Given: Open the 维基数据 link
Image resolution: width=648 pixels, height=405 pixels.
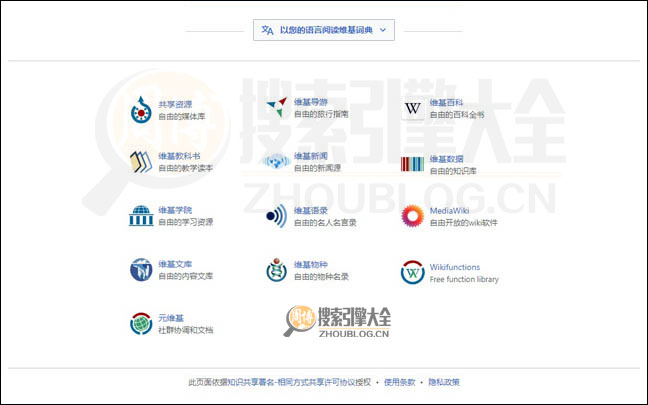Looking at the screenshot, I should tap(446, 159).
